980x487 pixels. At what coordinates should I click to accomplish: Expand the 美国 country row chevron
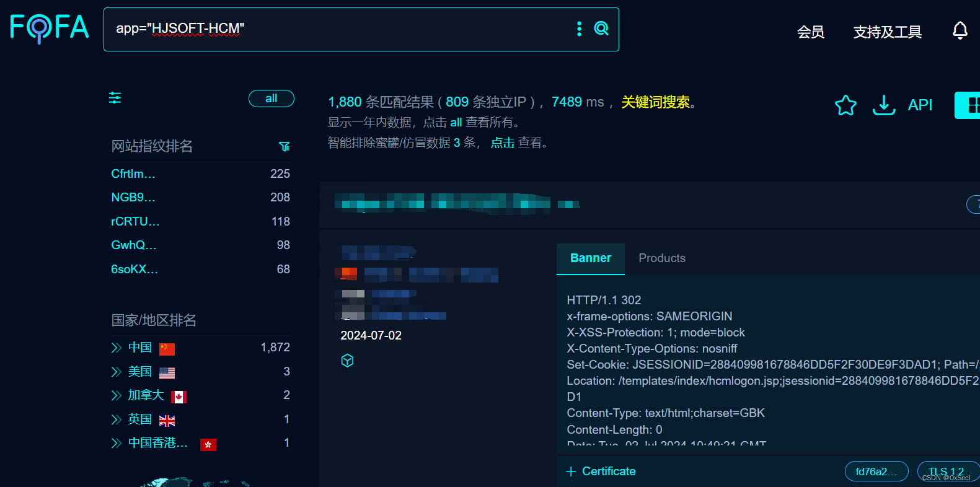tap(116, 372)
